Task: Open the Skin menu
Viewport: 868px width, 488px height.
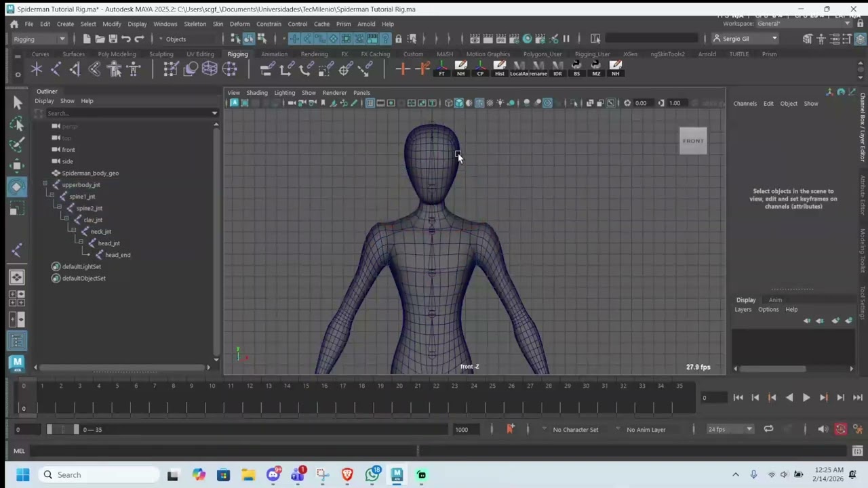Action: coord(218,24)
